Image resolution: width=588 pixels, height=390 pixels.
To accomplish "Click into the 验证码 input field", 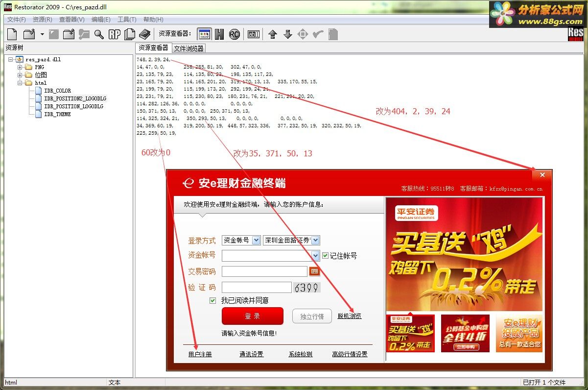I will (x=257, y=287).
